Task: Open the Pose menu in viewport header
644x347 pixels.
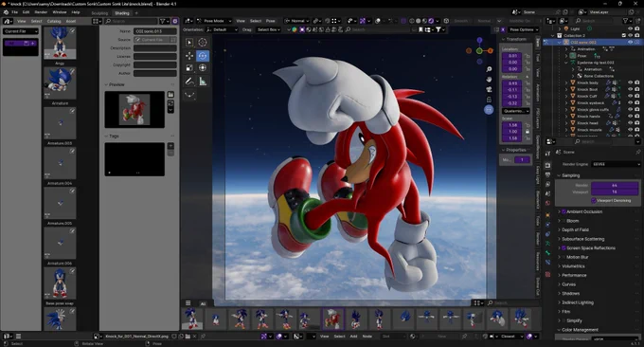Action: click(271, 21)
